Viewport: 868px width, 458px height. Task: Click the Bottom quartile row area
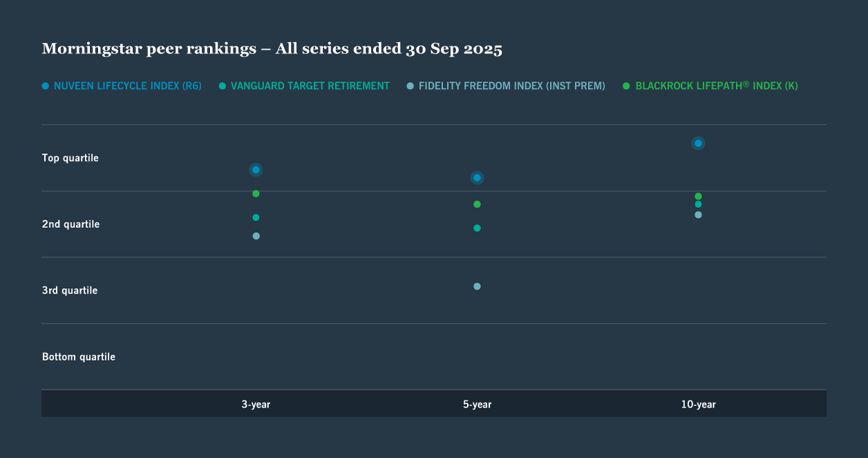tap(79, 356)
